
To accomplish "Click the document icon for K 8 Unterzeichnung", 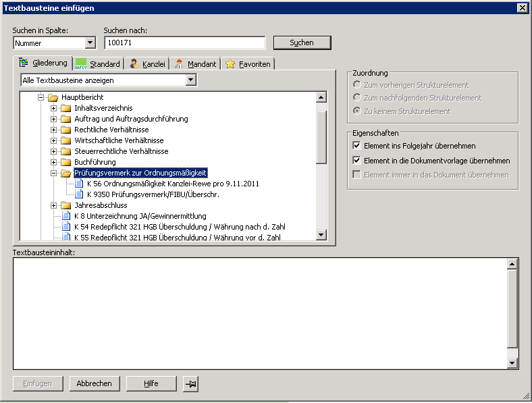I will pos(66,216).
